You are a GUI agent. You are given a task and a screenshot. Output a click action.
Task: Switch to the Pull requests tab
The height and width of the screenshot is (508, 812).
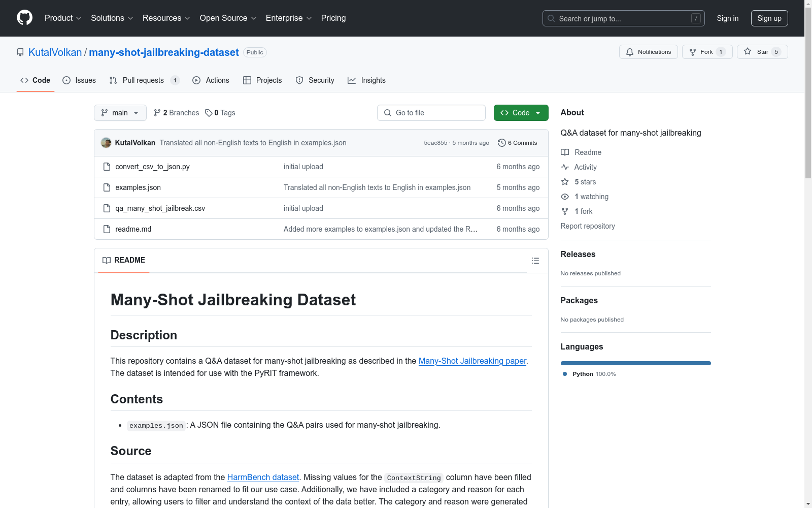pyautogui.click(x=144, y=80)
